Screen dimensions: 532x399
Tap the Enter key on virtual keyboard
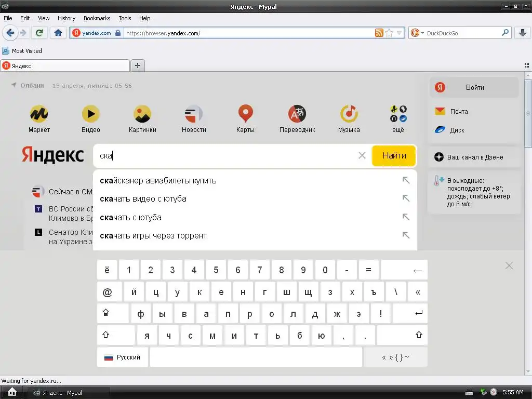(410, 313)
